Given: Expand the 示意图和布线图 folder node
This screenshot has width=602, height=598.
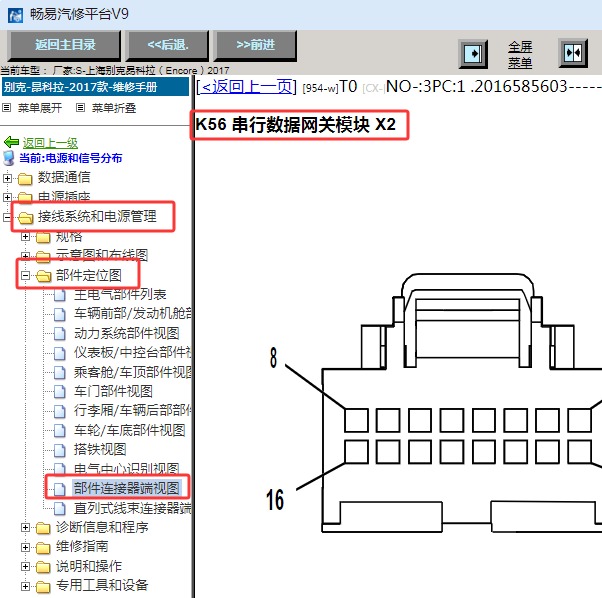Looking at the screenshot, I should 25,256.
